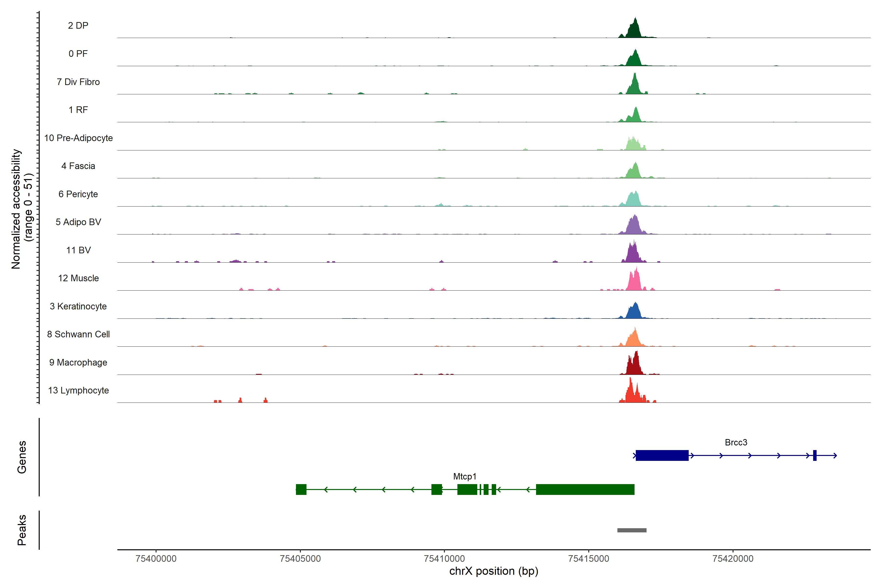Click the pink Muscle accessibility peak
882x588 pixels.
tap(634, 283)
